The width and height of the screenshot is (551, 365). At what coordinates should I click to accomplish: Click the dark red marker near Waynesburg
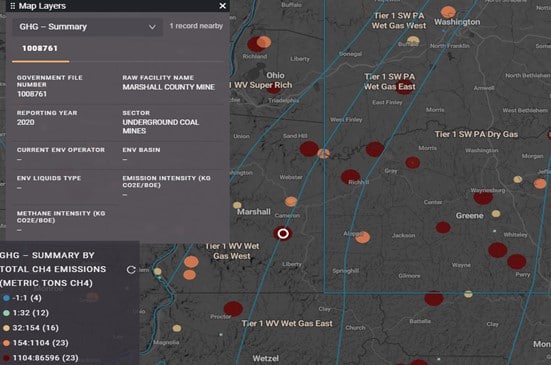[x=483, y=197]
